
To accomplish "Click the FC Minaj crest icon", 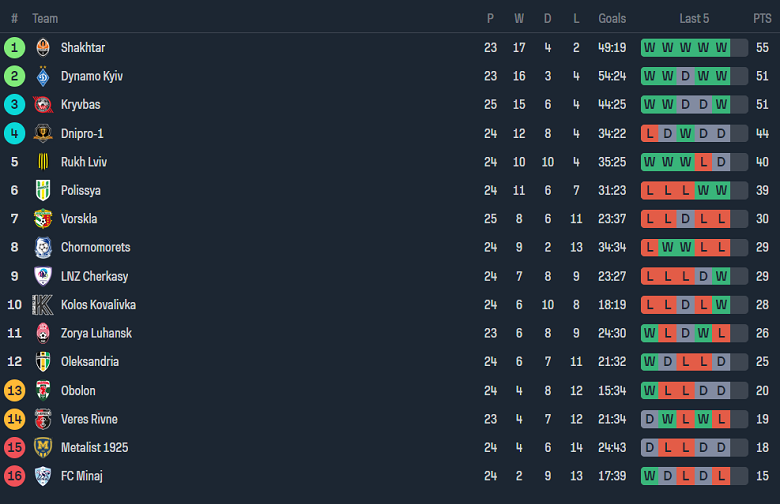I will [43, 476].
